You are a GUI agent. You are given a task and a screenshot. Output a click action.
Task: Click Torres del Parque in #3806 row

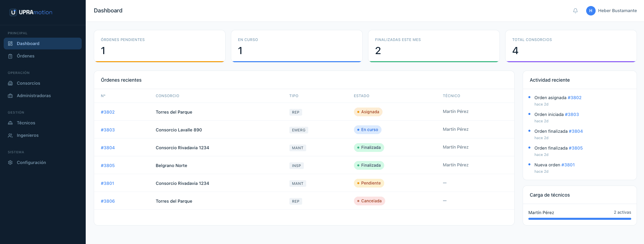(x=174, y=201)
